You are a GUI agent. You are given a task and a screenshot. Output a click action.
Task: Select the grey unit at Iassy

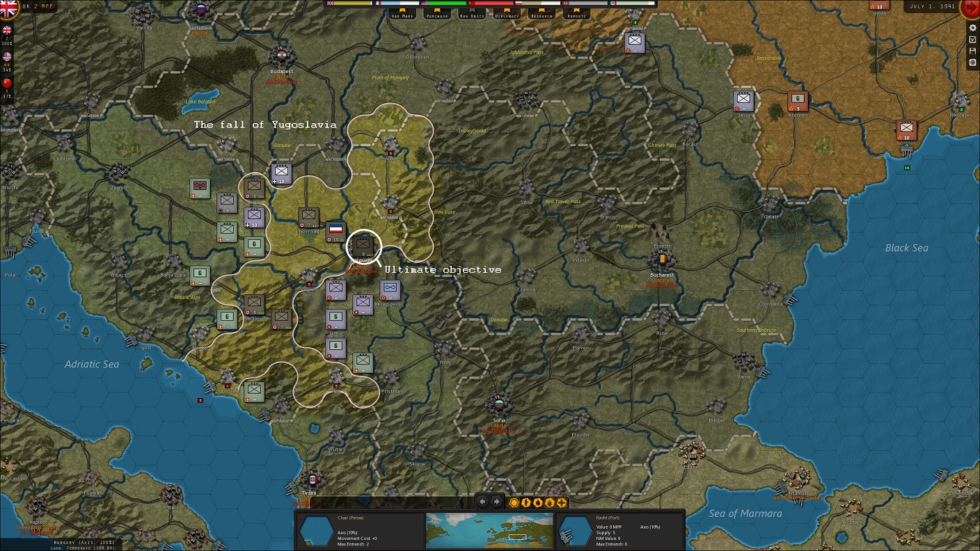(743, 102)
